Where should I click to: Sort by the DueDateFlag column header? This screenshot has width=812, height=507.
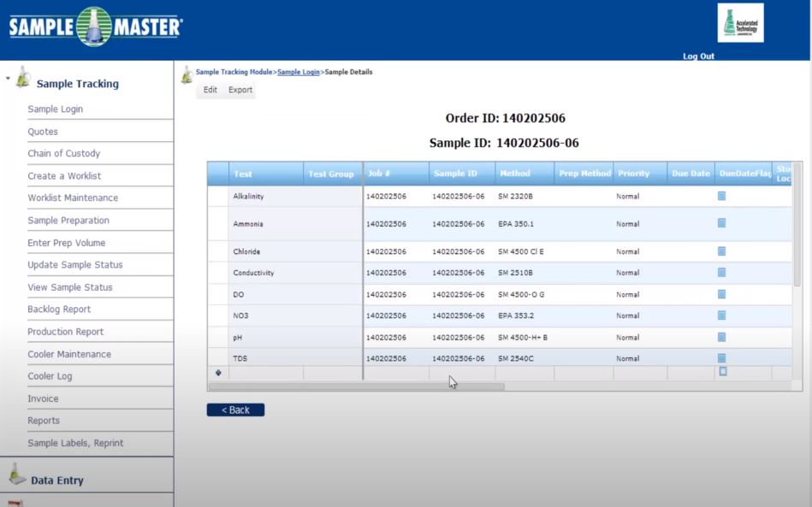coord(744,174)
